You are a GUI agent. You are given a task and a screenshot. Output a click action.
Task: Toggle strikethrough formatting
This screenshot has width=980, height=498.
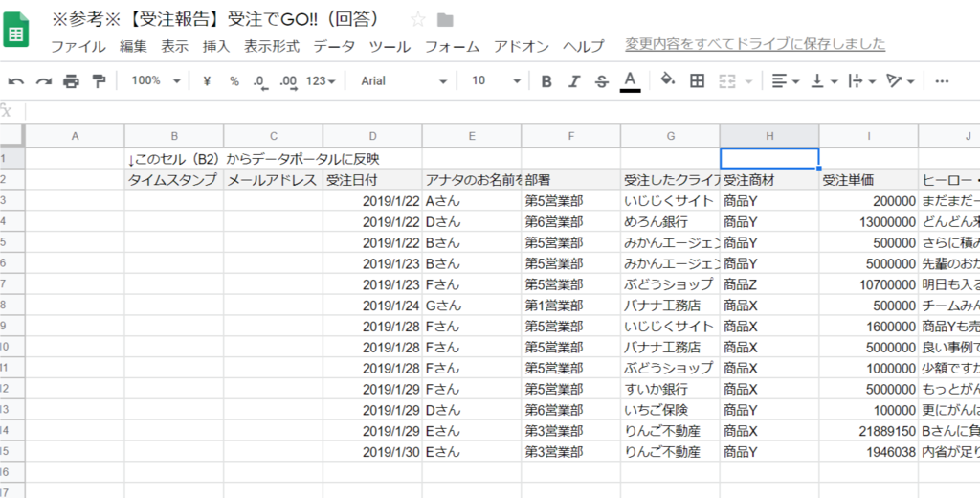point(601,81)
